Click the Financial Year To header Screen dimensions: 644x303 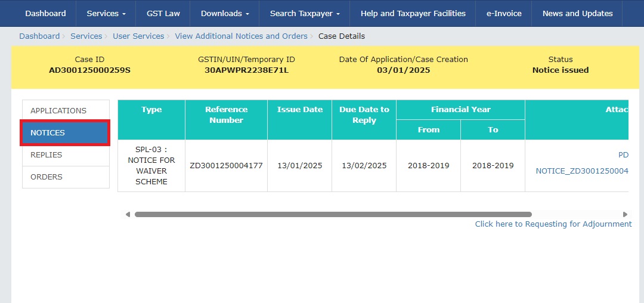493,130
